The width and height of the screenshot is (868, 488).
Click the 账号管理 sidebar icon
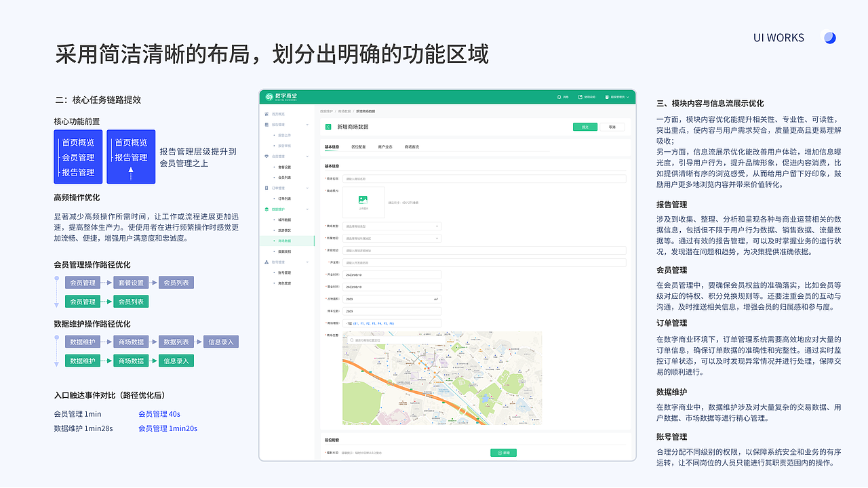[267, 262]
